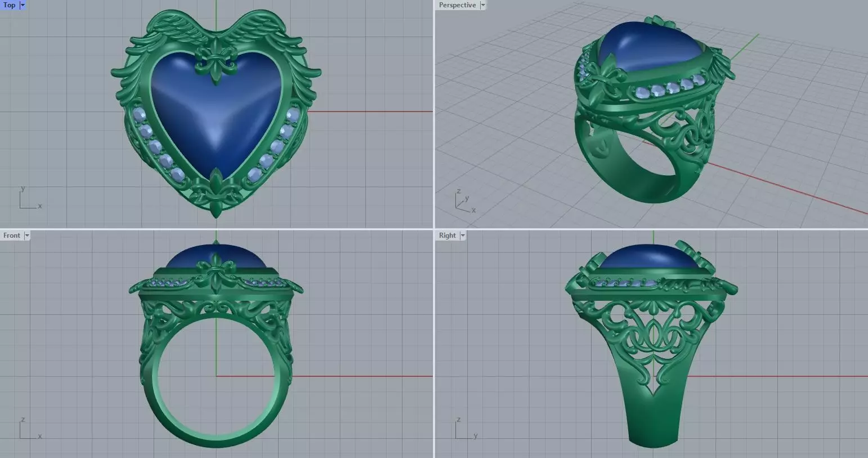The image size is (868, 458).
Task: Click the bottom fleur-de-lis ornament in Top view
Action: point(216,193)
